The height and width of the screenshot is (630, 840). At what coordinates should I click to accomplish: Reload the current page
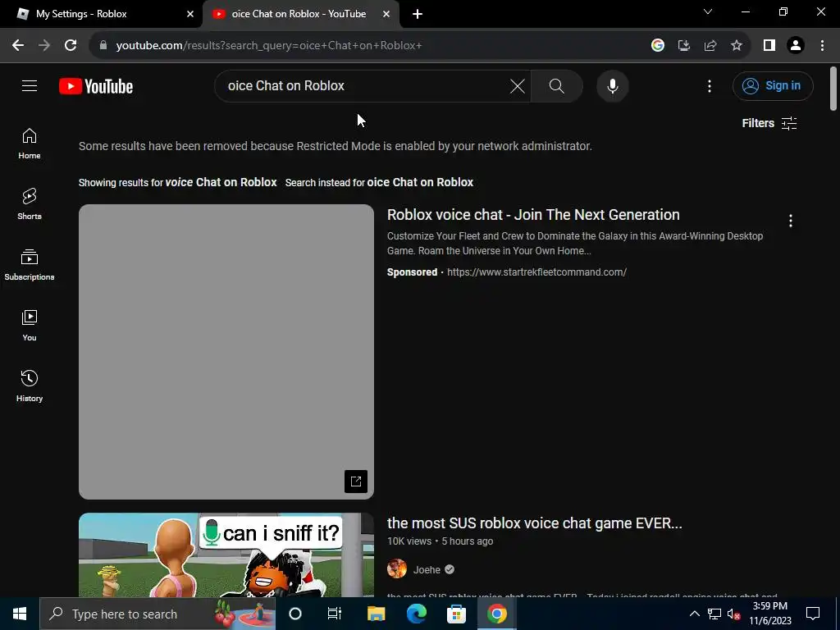pyautogui.click(x=71, y=45)
